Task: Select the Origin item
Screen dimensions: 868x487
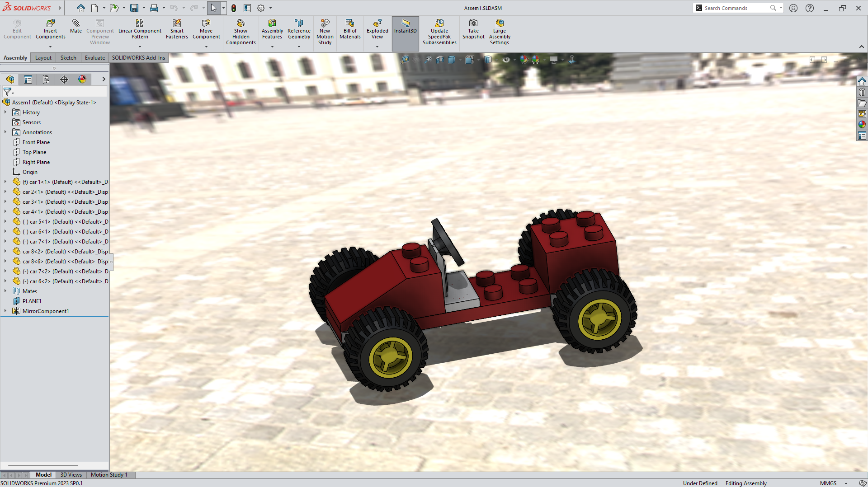Action: pyautogui.click(x=30, y=172)
